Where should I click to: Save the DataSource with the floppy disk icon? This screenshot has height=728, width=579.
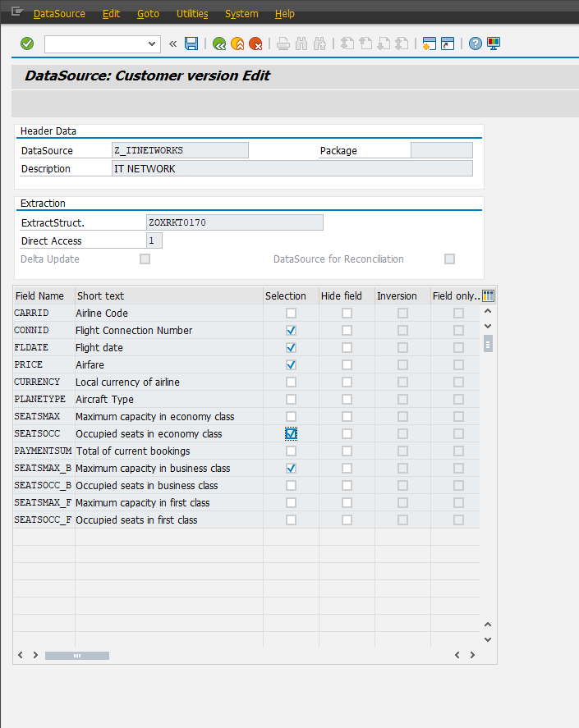tap(191, 43)
